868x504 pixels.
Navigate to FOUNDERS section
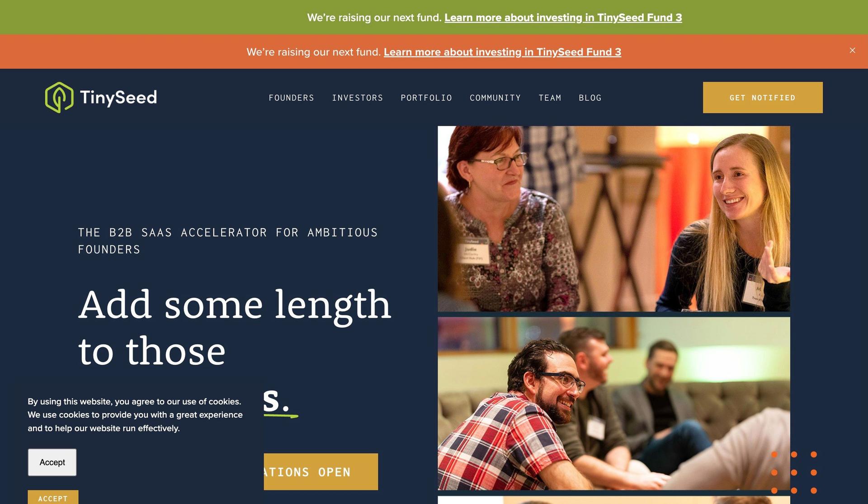[x=292, y=97]
